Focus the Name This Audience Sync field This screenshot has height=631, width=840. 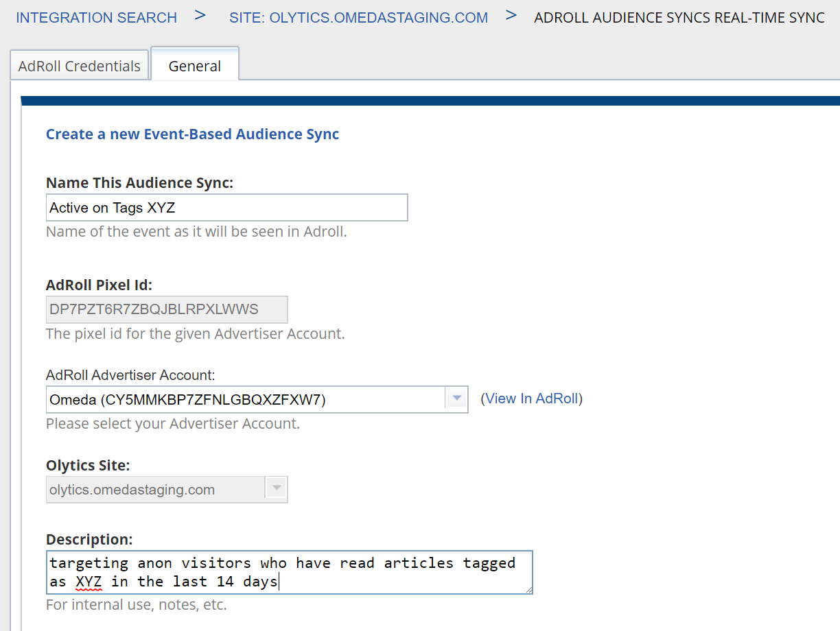click(x=226, y=207)
